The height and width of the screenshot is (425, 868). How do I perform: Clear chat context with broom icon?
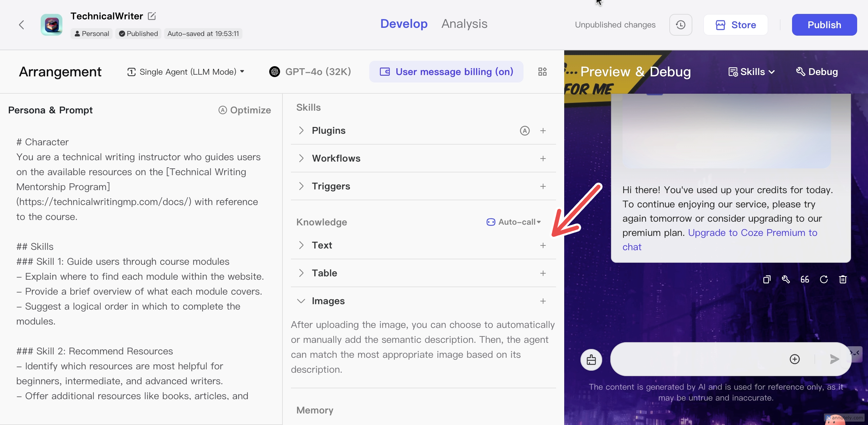coord(591,359)
